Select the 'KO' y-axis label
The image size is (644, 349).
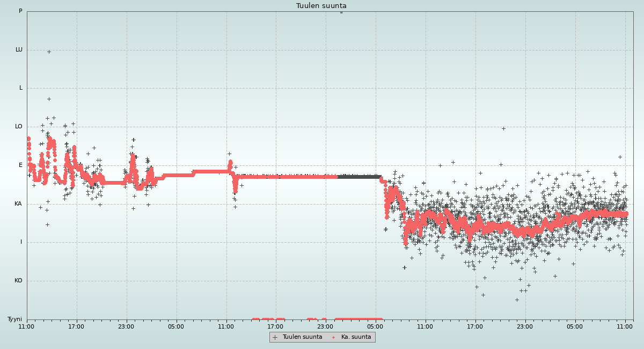coord(18,281)
